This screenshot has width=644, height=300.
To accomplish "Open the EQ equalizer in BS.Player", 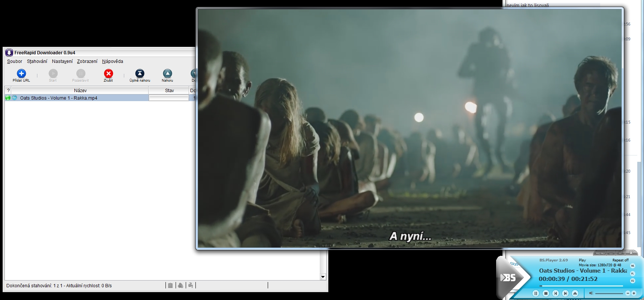I will [x=633, y=281].
